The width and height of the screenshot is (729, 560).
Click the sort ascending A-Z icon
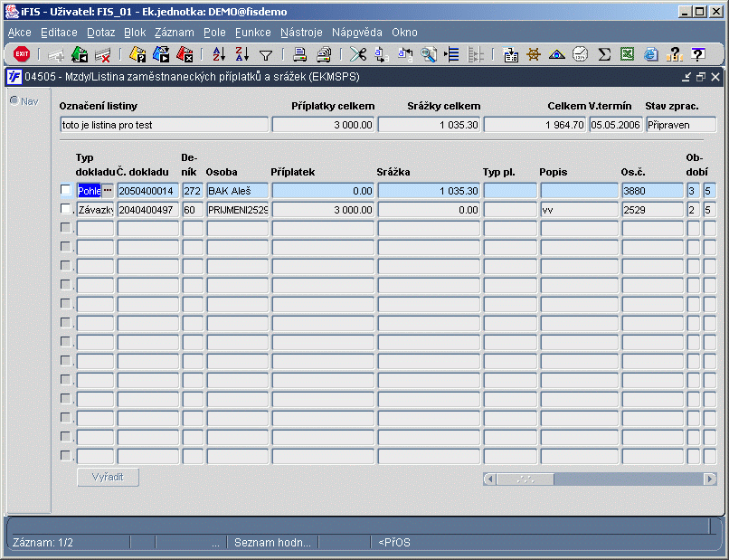click(x=218, y=54)
